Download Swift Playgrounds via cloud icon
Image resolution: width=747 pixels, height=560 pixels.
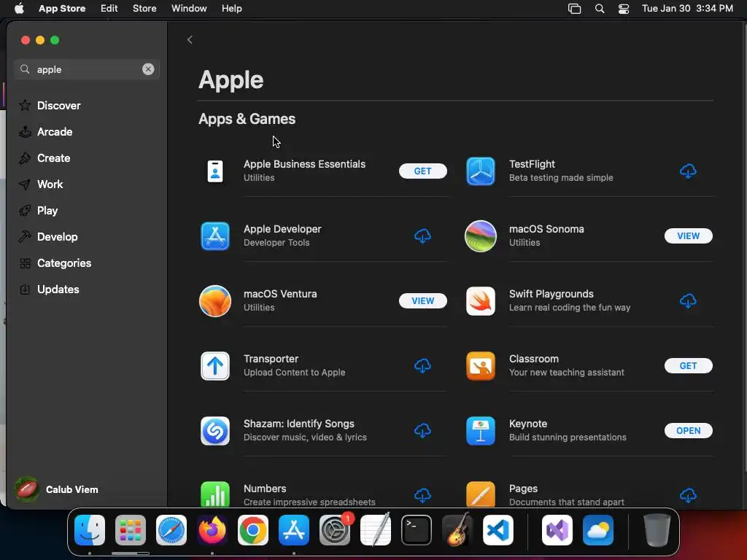pyautogui.click(x=688, y=301)
